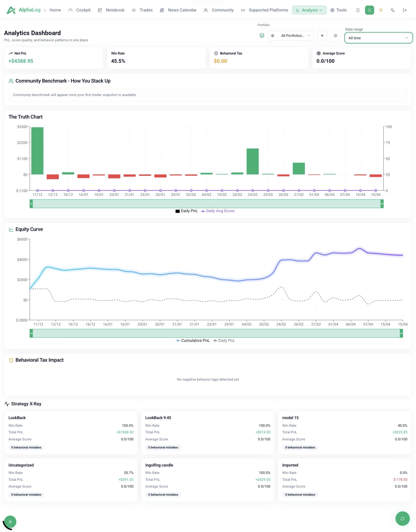Open the calculator icon in header

[358, 10]
